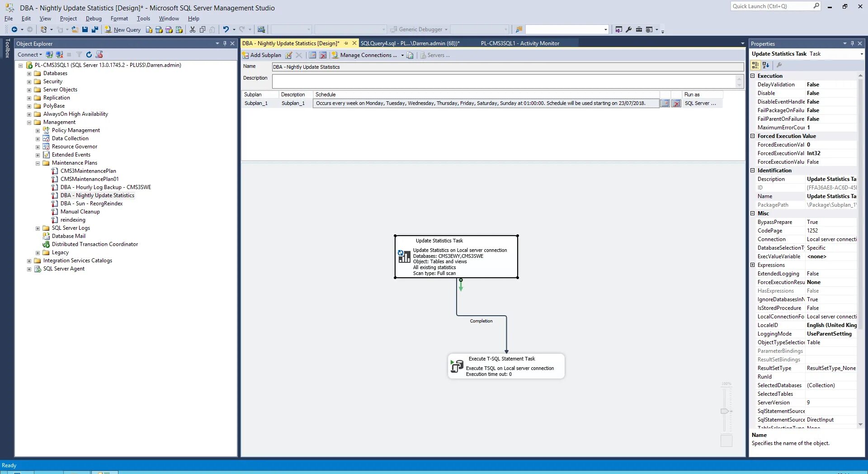Click the Open File folder icon

point(75,29)
